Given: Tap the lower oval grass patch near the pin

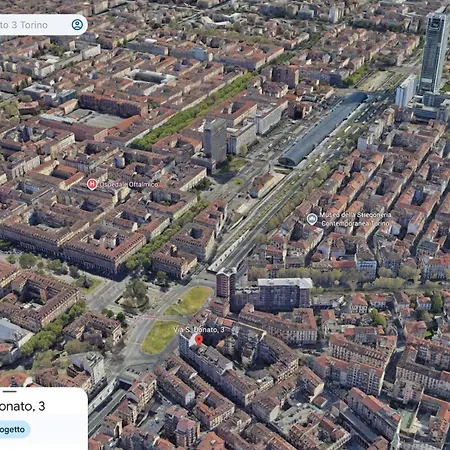Looking at the screenshot, I should click(159, 337).
